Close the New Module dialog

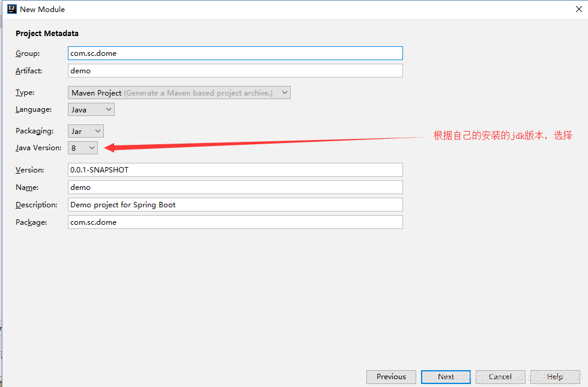[579, 9]
